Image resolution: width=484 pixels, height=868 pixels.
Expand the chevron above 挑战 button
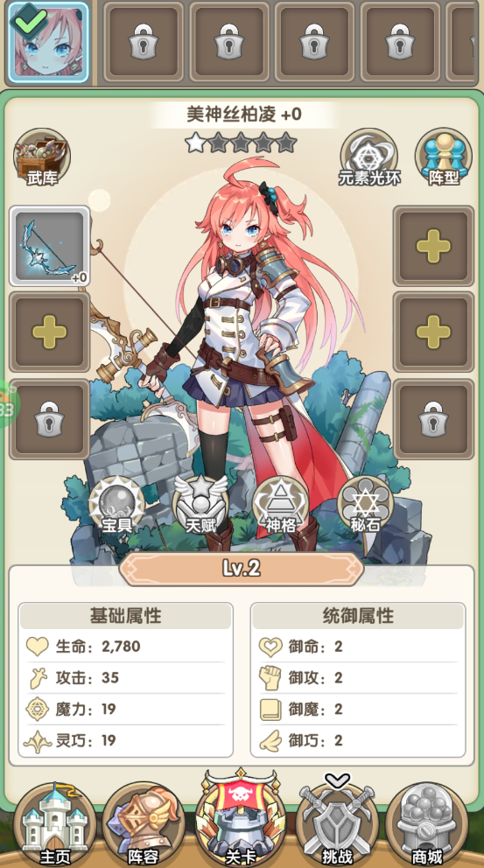[337, 780]
